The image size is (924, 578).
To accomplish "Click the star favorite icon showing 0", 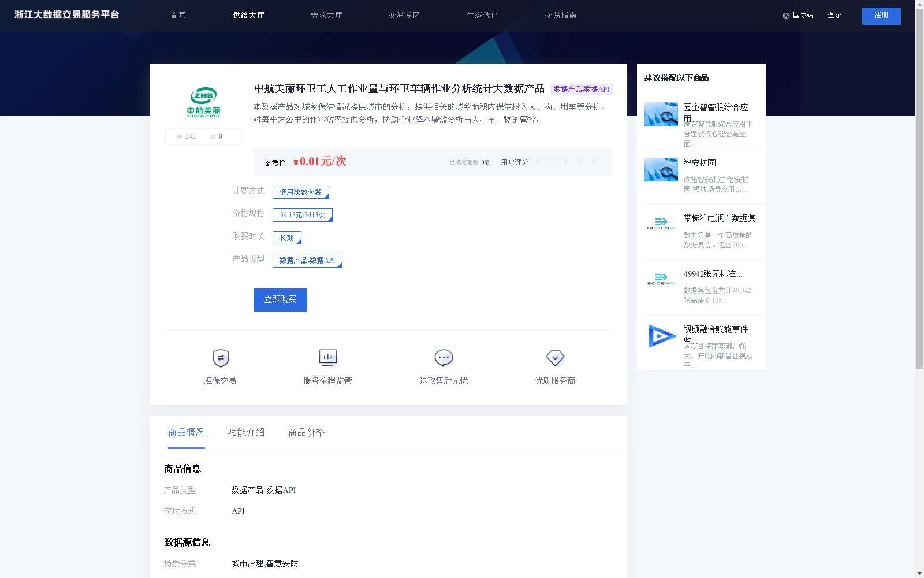I will [x=213, y=136].
